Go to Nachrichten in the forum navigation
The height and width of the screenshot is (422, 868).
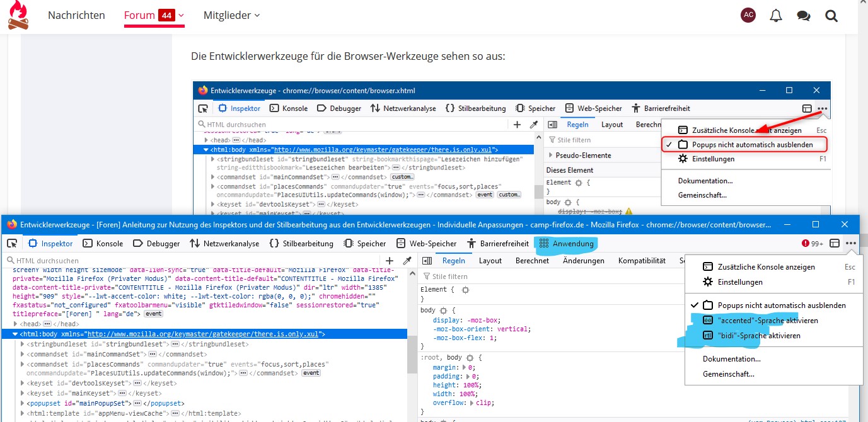[x=76, y=16]
